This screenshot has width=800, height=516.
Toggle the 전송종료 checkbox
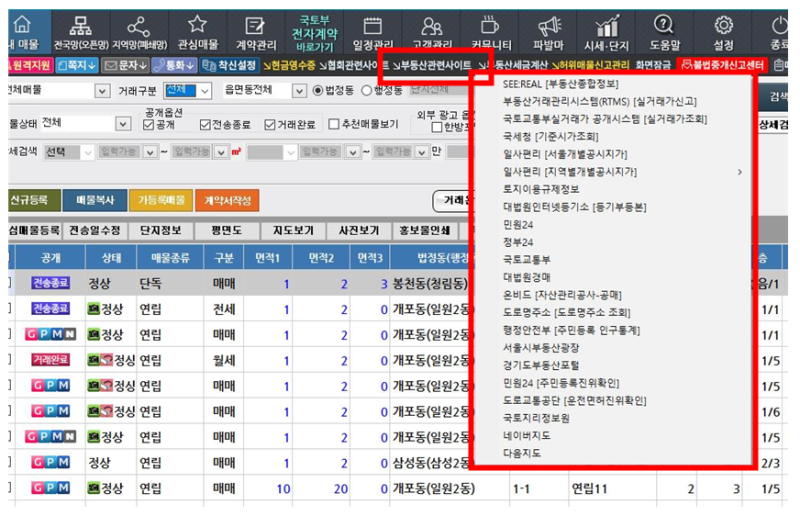click(x=205, y=125)
